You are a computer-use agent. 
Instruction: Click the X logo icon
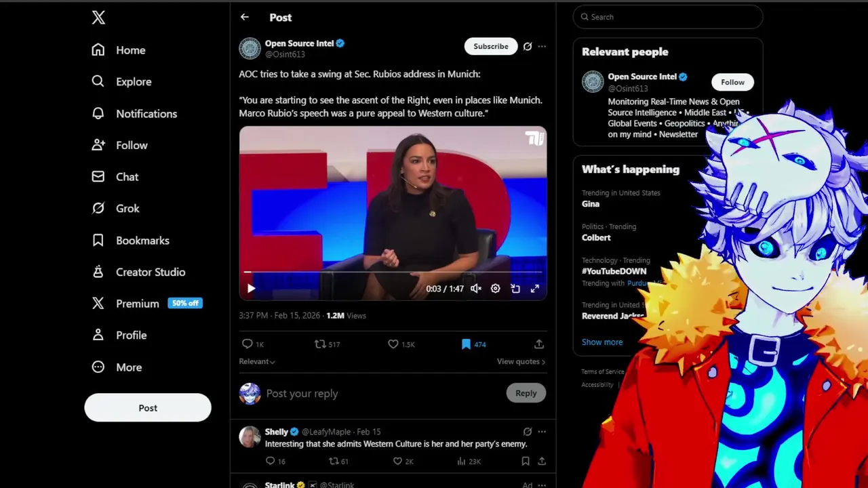(x=98, y=18)
